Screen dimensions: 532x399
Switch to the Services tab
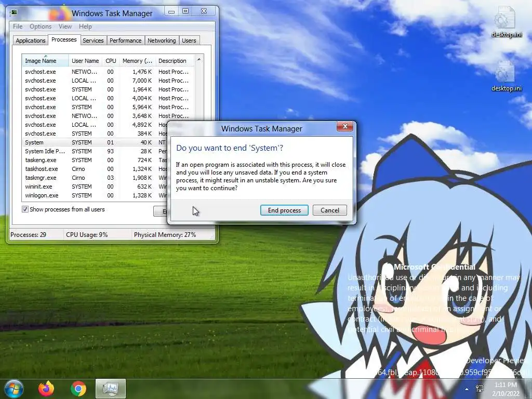93,41
